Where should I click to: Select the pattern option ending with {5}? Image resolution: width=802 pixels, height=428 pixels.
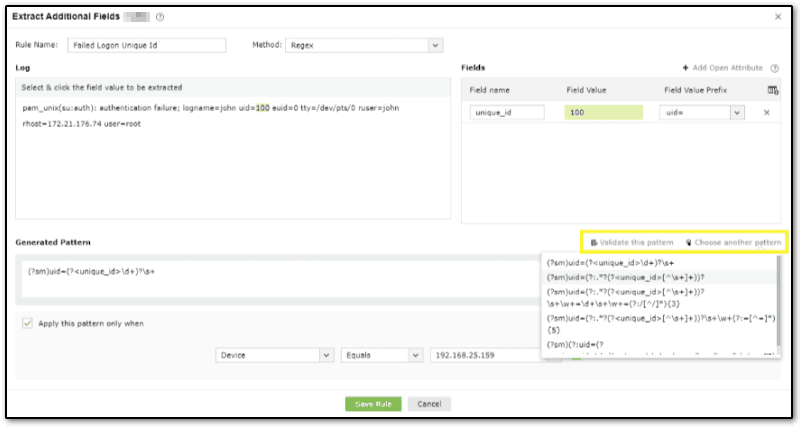[659, 324]
